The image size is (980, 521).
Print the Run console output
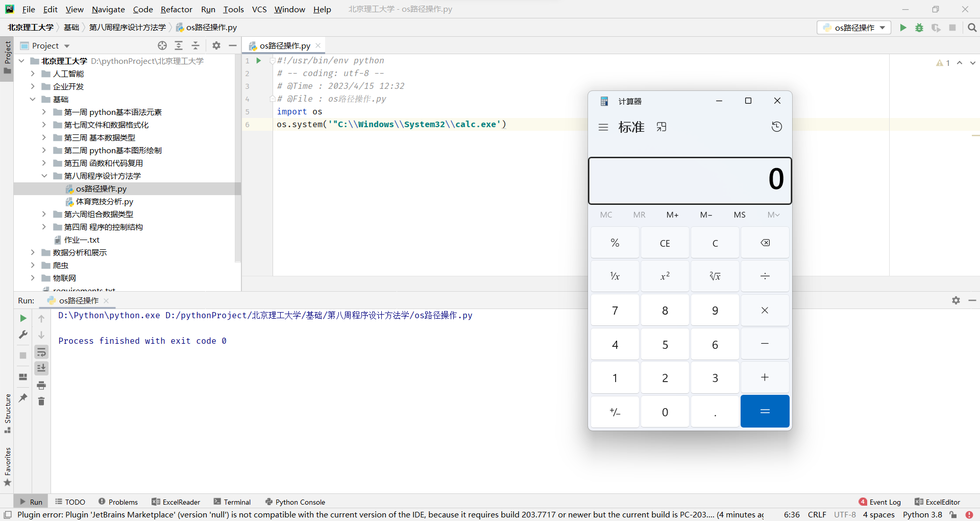coord(41,385)
